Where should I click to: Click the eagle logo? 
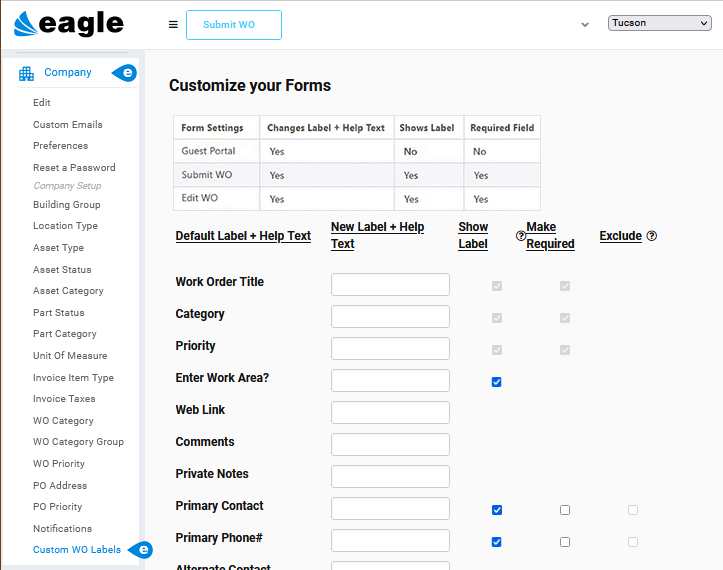click(69, 24)
